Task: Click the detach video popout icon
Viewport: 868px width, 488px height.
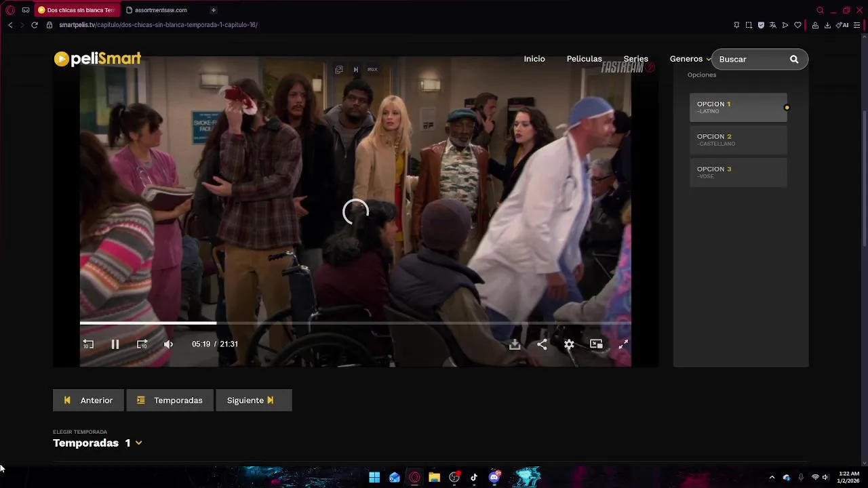Action: point(339,69)
